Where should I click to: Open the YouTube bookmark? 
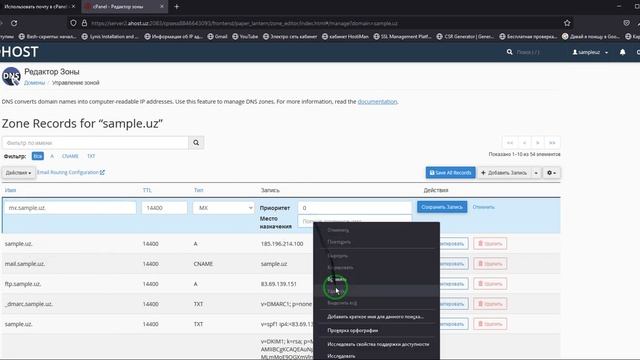click(245, 36)
